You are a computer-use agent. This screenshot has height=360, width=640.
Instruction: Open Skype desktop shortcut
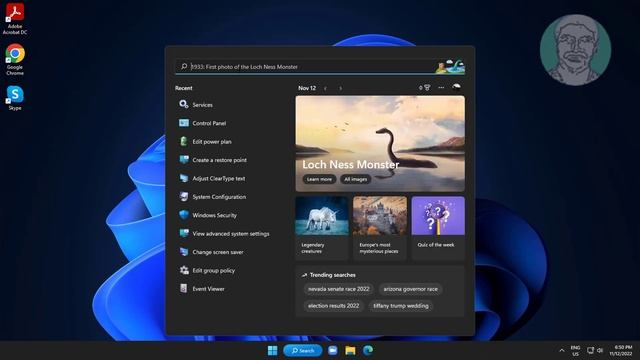15,98
